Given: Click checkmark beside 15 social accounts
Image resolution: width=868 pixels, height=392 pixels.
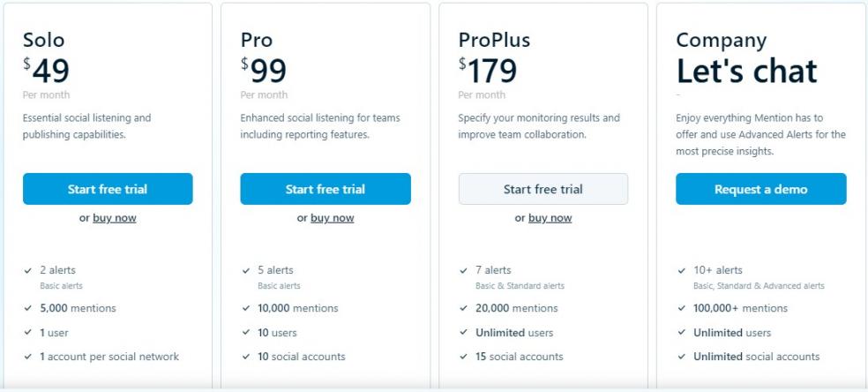Looking at the screenshot, I should pyautogui.click(x=465, y=357).
